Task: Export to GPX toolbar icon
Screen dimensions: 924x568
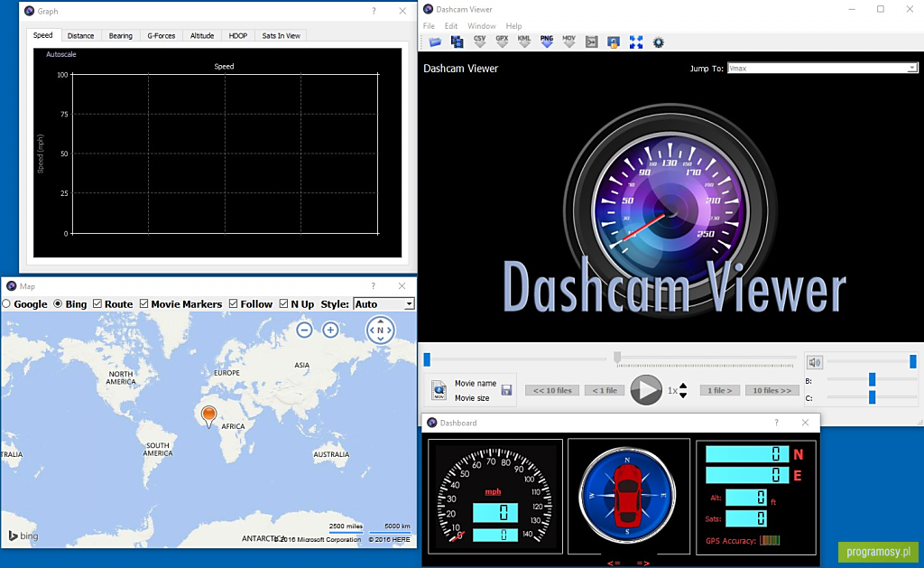Action: coord(502,42)
